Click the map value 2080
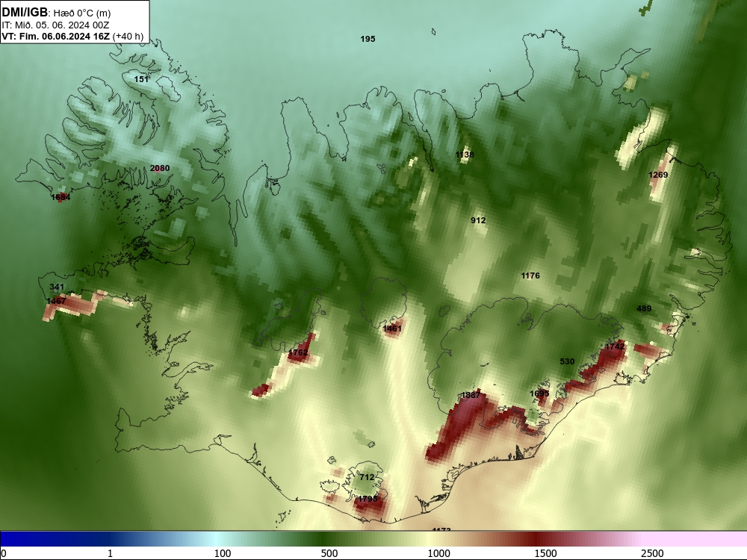Viewport: 747px width, 560px height. tap(160, 168)
